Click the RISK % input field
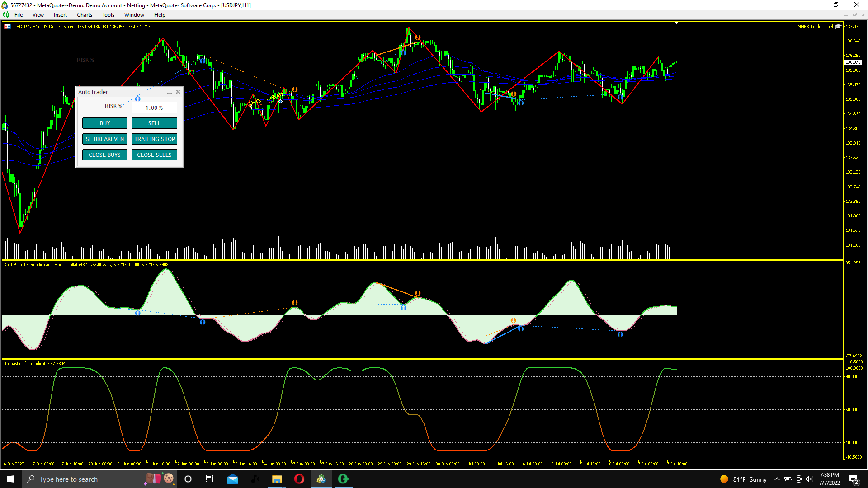This screenshot has width=868, height=488. [x=154, y=108]
